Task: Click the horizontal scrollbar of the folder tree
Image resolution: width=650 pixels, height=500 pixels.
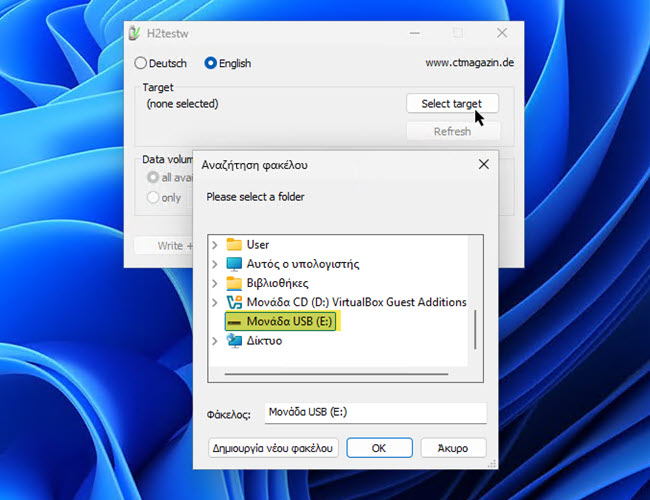Action: coord(336,374)
